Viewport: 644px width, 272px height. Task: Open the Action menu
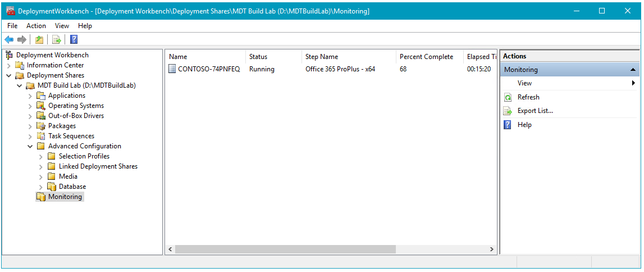coord(36,26)
